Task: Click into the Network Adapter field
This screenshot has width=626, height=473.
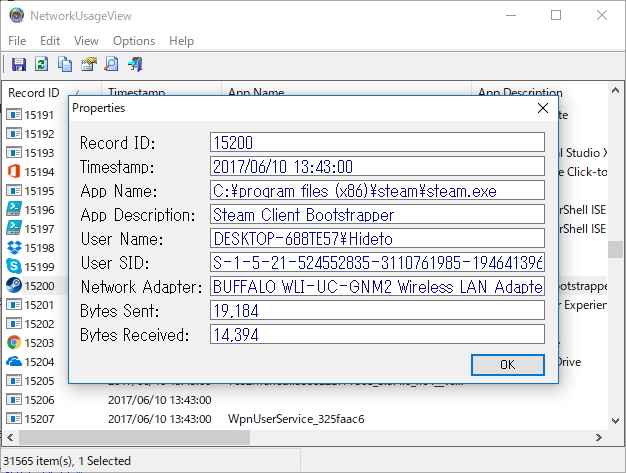Action: tap(377, 286)
